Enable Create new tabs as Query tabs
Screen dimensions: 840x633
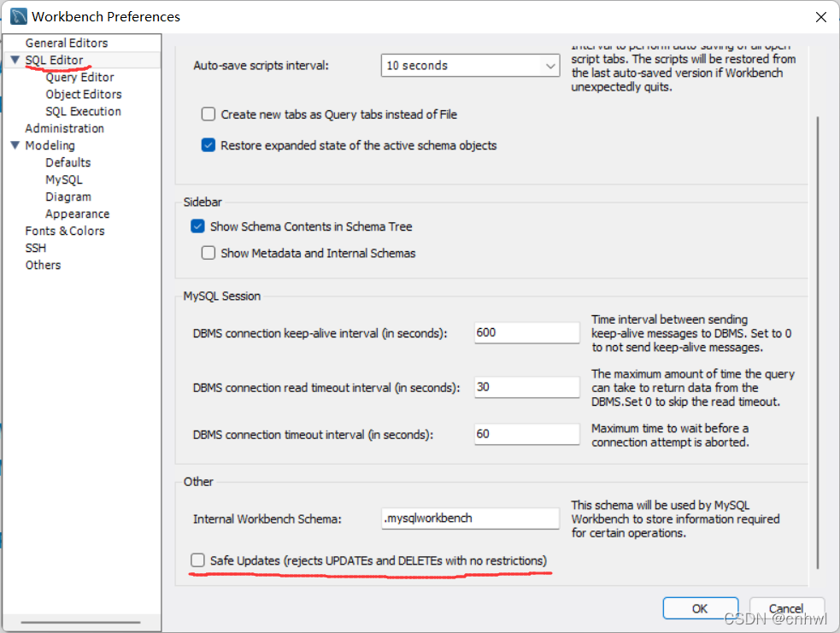[x=209, y=114]
